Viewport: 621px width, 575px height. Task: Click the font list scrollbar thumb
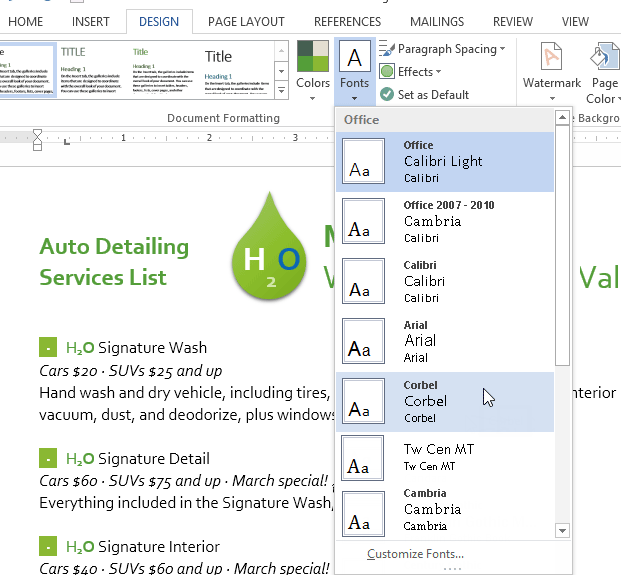tap(562, 246)
